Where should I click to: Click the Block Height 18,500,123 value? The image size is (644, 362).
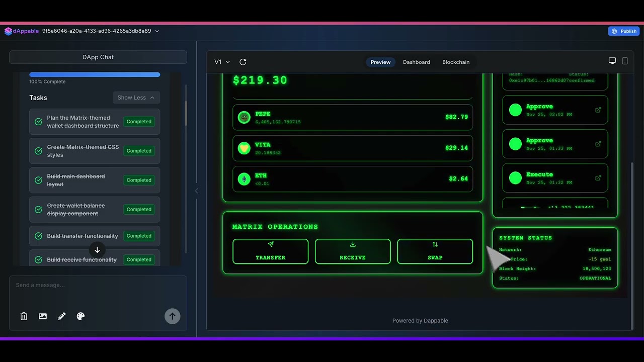[x=597, y=268]
